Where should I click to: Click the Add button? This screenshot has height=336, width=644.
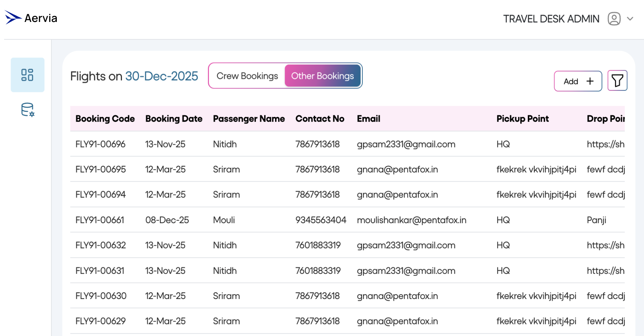578,81
